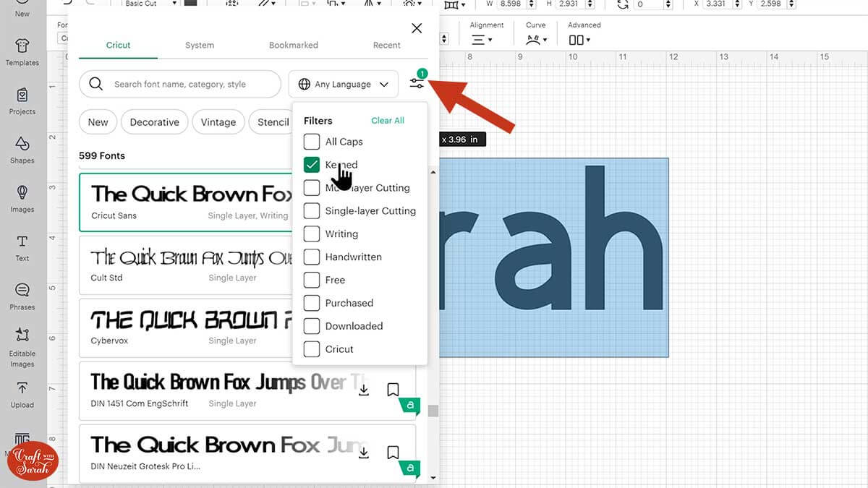Open the Templates panel
Screen dimensions: 868x488
pyautogui.click(x=22, y=52)
